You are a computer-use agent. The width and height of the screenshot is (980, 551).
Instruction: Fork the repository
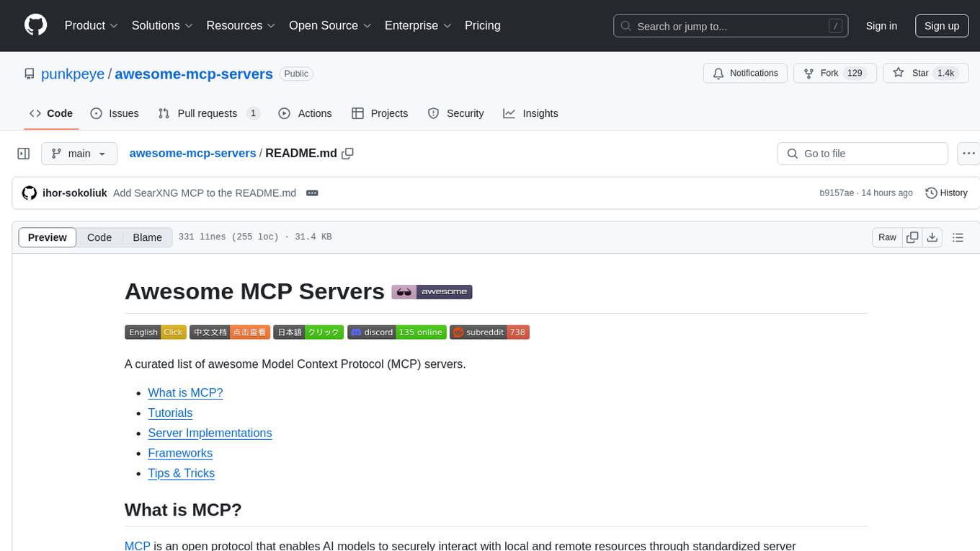tap(834, 74)
